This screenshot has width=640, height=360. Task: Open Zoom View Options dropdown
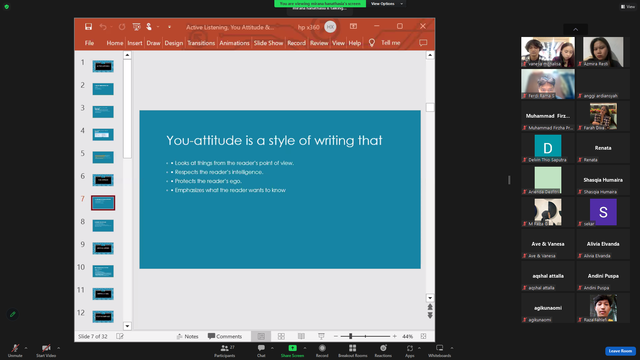387,4
